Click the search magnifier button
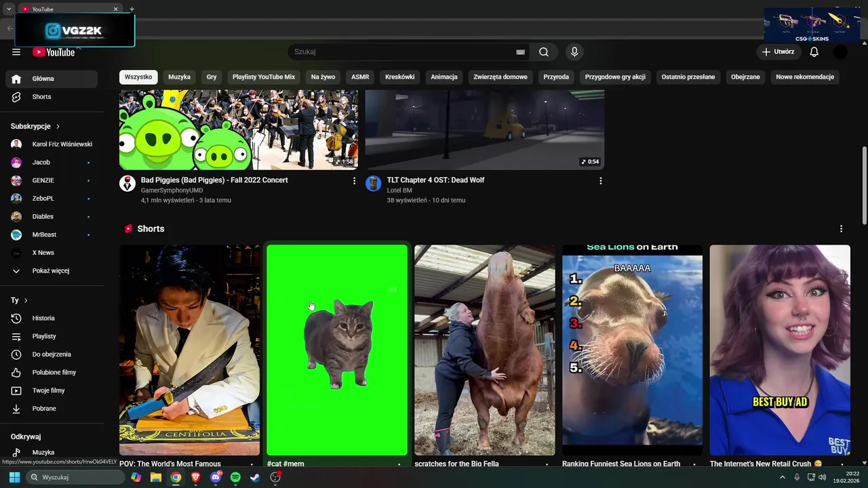The width and height of the screenshot is (868, 488). click(544, 52)
